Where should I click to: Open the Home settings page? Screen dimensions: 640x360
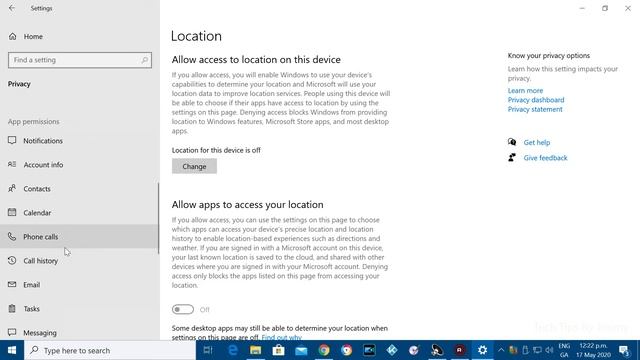(x=80, y=36)
